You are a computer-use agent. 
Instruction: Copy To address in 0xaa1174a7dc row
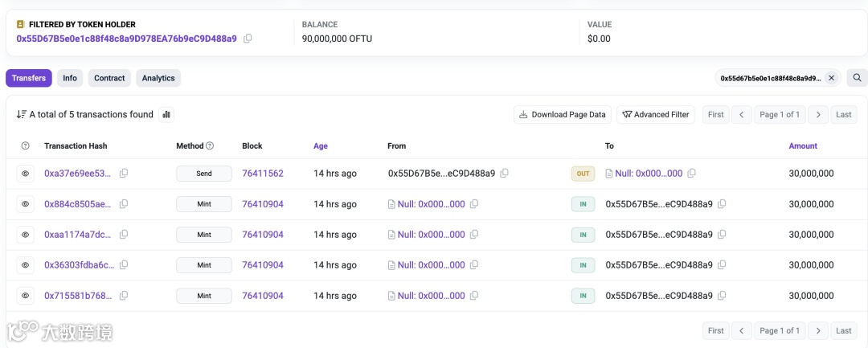click(x=722, y=235)
